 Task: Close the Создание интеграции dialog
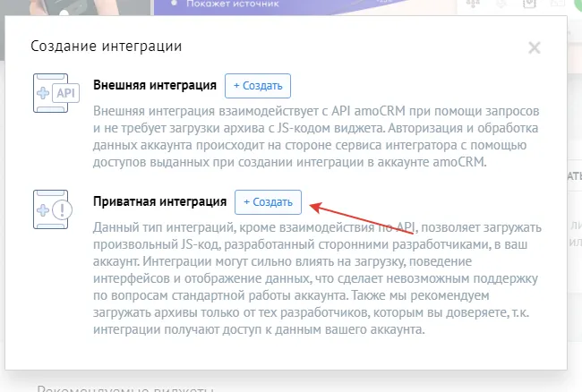coord(535,47)
